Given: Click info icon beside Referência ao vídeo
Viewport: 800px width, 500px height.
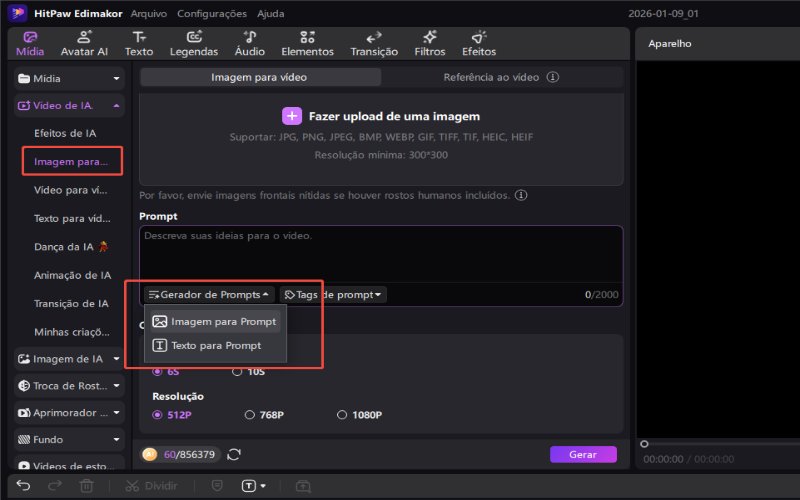Looking at the screenshot, I should (x=553, y=77).
